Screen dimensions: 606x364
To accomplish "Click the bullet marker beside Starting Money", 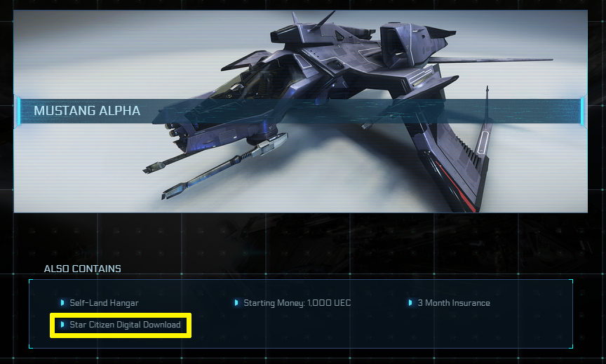I will pos(236,302).
